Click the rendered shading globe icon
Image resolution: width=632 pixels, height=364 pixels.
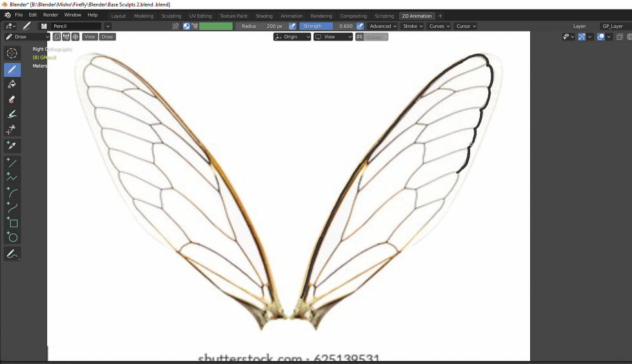[629, 37]
